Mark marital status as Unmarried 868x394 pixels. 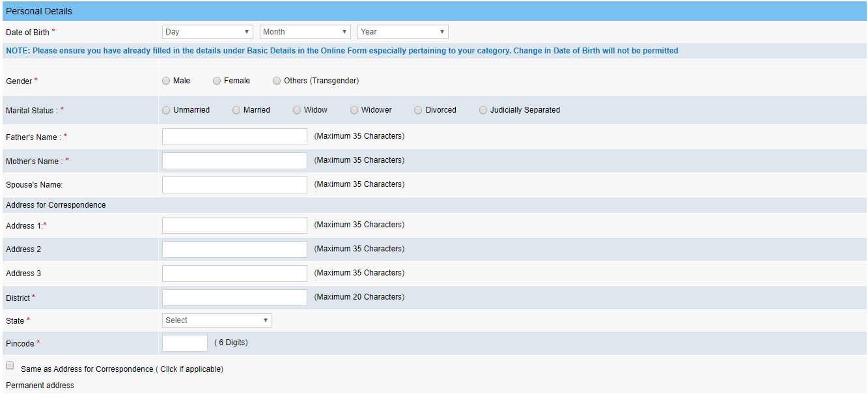tap(166, 110)
